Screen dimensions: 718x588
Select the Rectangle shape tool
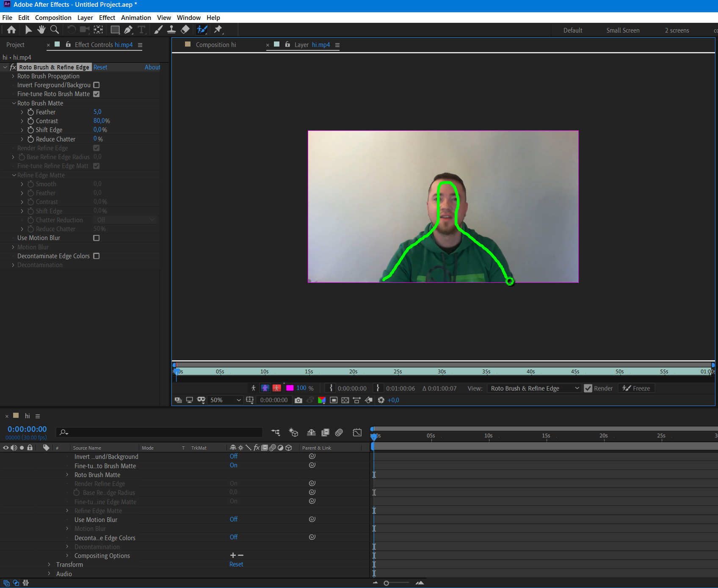115,30
